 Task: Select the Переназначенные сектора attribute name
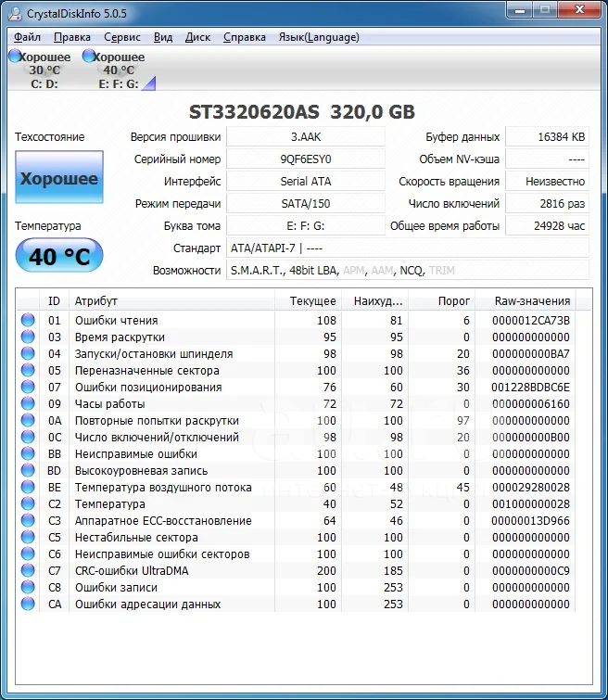click(146, 371)
